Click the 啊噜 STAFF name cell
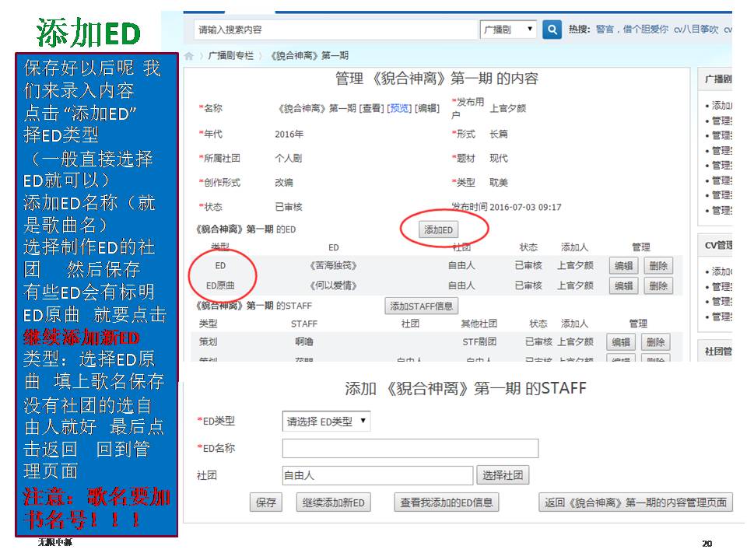This screenshot has width=747, height=560. point(304,342)
